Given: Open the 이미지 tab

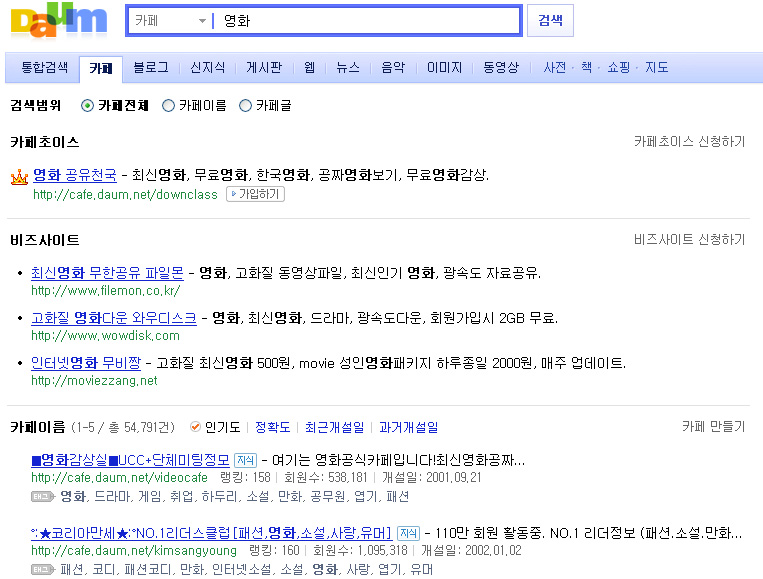Looking at the screenshot, I should pos(444,67).
